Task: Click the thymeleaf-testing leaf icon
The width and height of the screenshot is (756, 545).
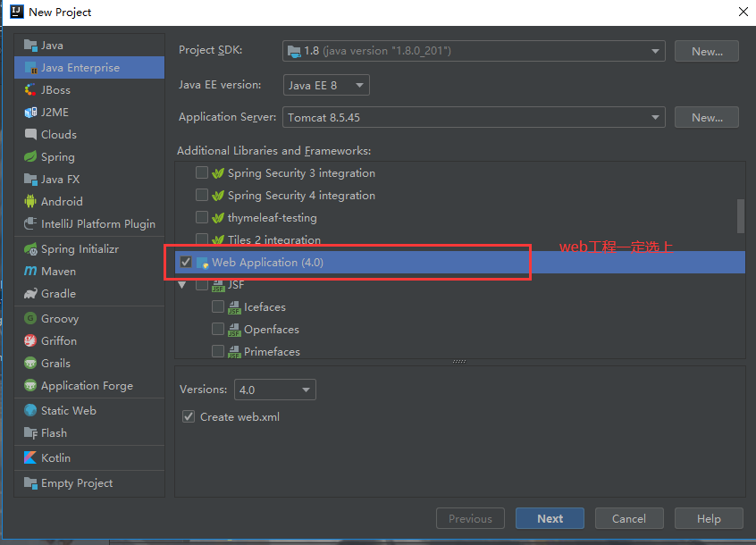Action: point(218,218)
